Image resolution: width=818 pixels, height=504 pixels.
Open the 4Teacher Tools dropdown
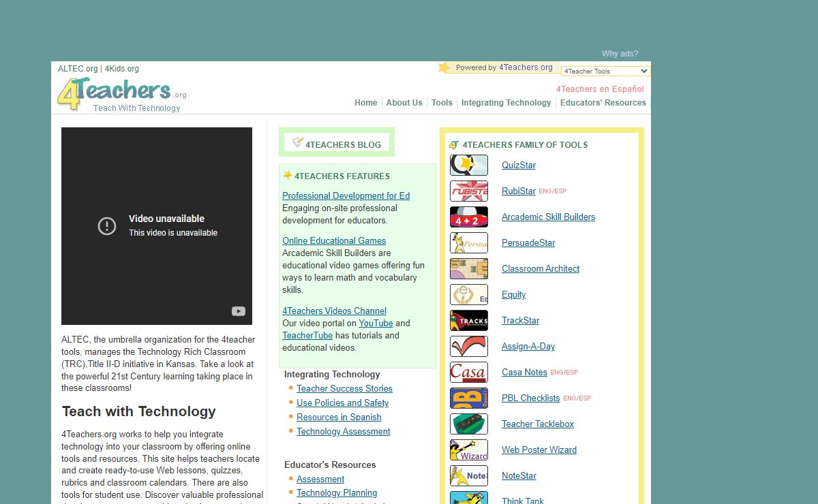point(606,71)
